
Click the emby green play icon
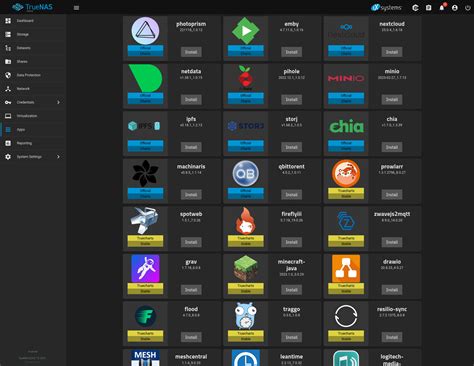(x=246, y=31)
